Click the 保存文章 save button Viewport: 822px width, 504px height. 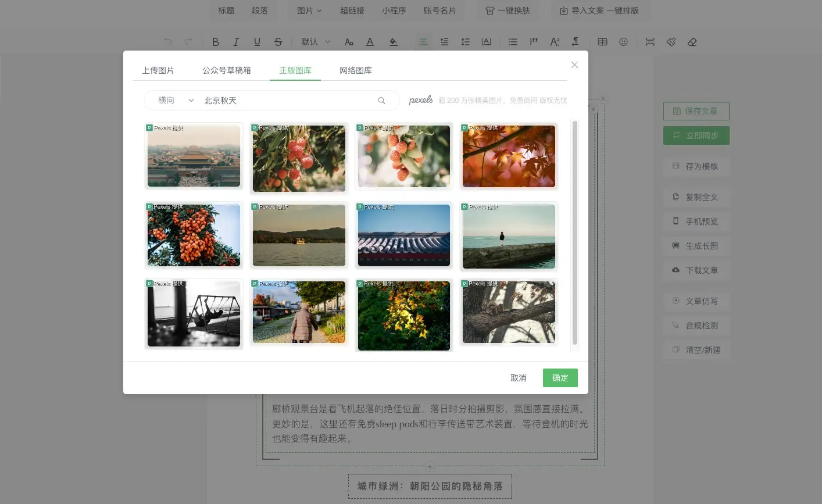pyautogui.click(x=696, y=110)
